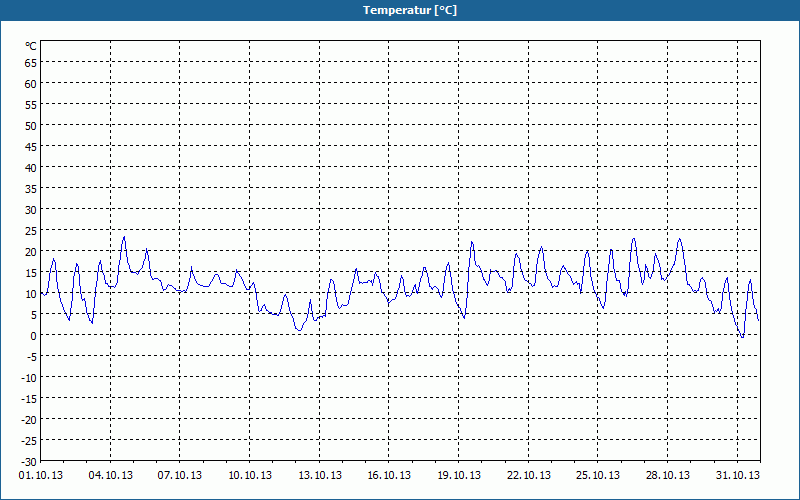
Task: Click the 60 value on the temperature axis
Action: [x=31, y=84]
